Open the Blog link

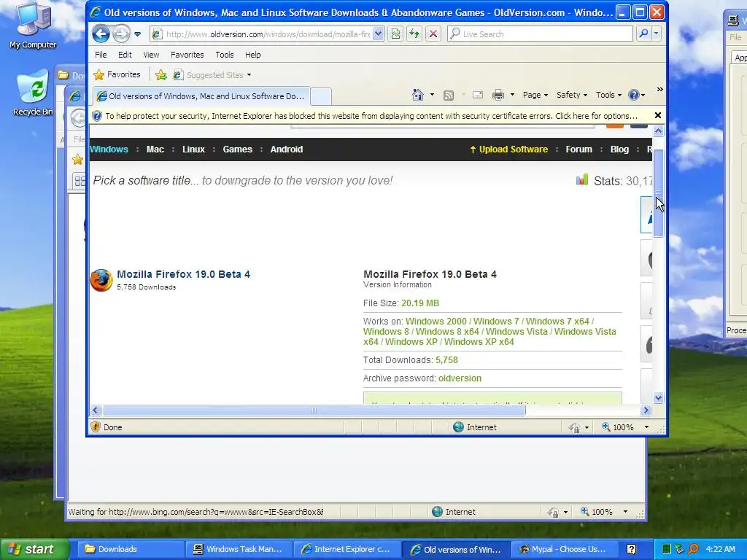point(619,149)
